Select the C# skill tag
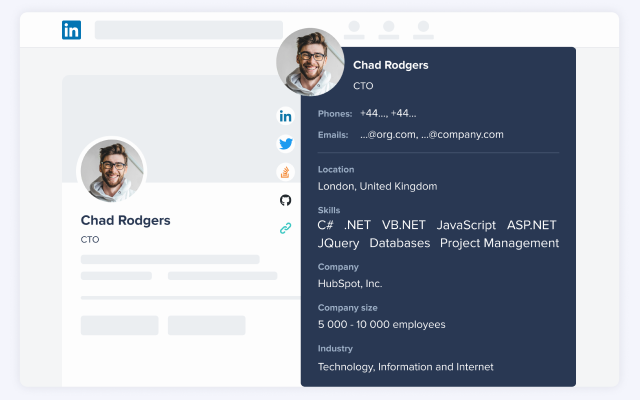The image size is (640, 400). coord(325,225)
